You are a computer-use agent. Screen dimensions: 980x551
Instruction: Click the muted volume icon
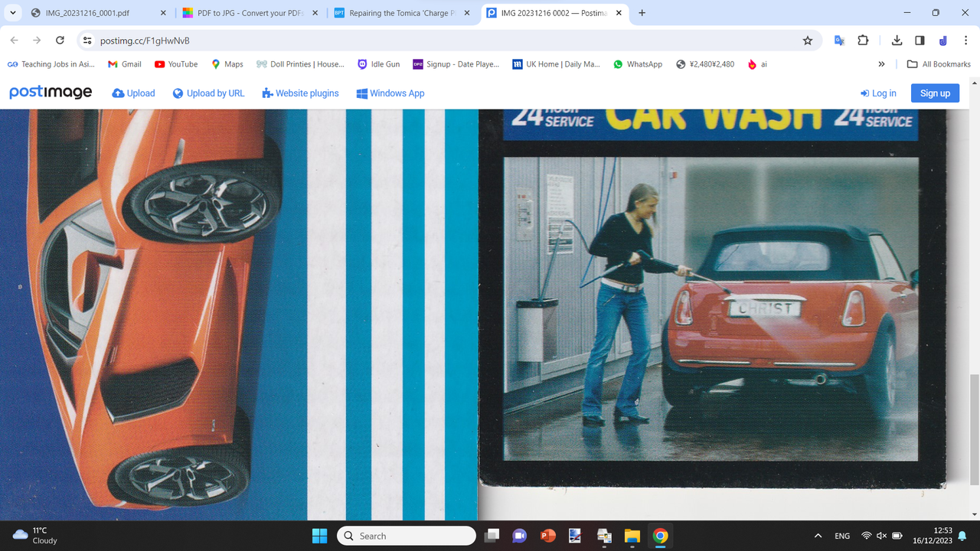coord(881,536)
